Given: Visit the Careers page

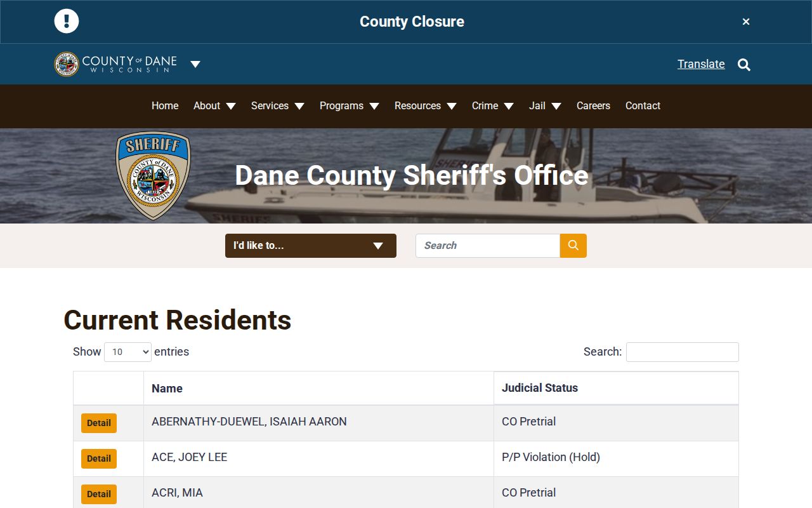Looking at the screenshot, I should [x=593, y=106].
